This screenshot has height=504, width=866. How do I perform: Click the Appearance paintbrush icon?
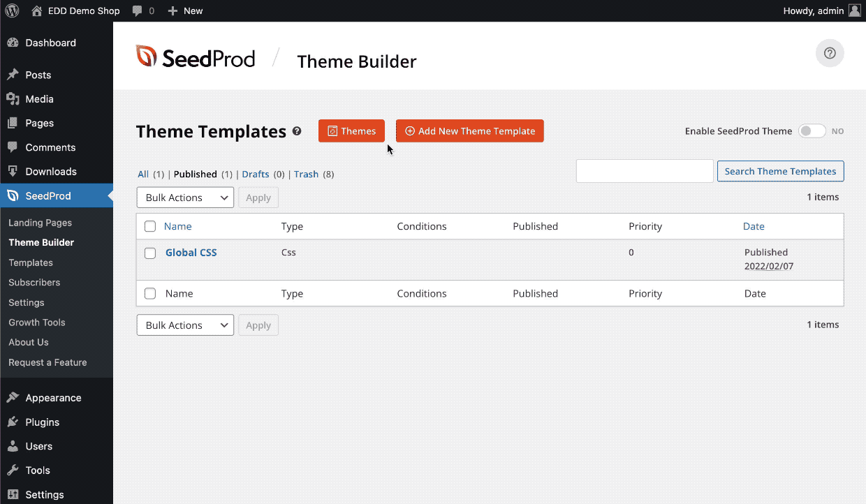[14, 397]
